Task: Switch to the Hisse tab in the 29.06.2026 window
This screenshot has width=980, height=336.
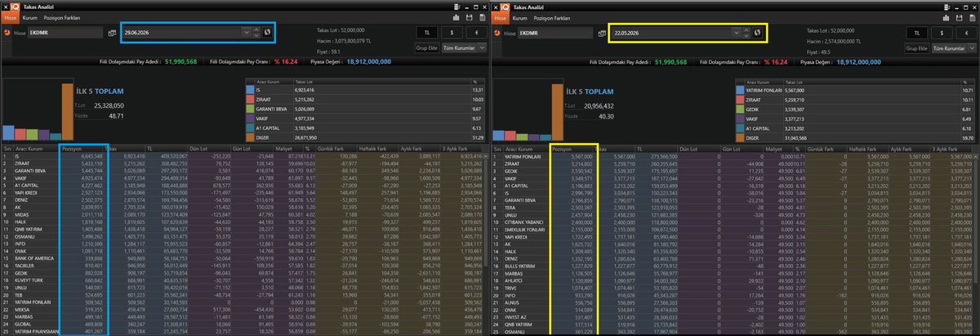Action: click(x=11, y=17)
